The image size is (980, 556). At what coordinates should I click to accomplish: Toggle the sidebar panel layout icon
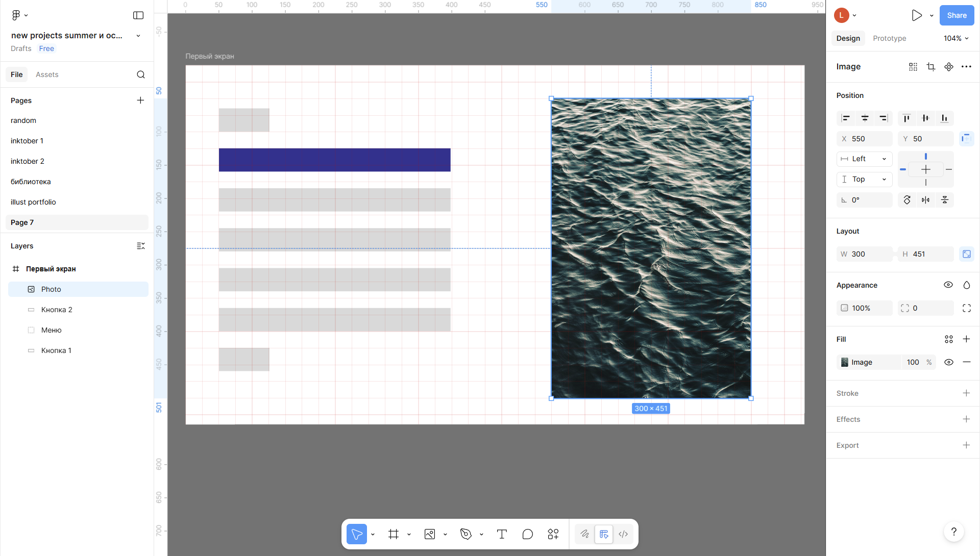tap(138, 15)
